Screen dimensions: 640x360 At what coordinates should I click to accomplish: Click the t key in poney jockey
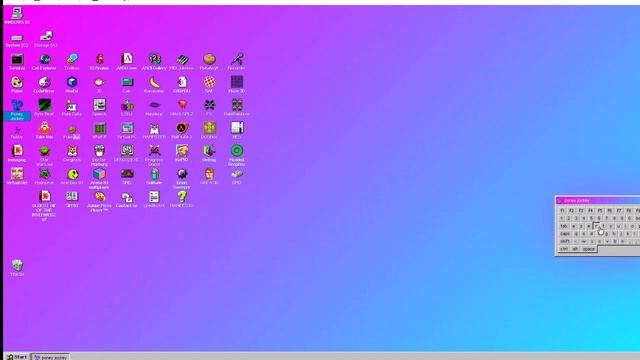click(x=603, y=226)
